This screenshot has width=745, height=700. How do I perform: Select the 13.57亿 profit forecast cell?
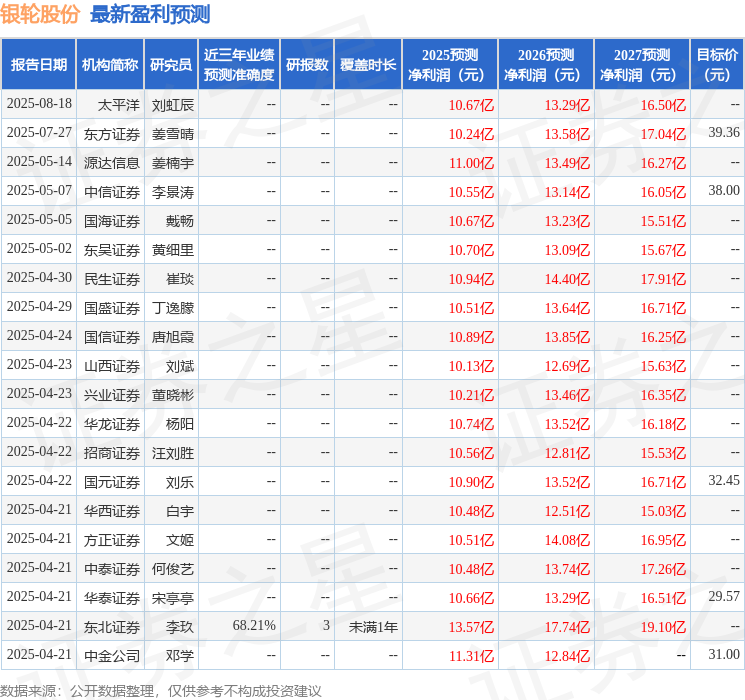pos(471,627)
